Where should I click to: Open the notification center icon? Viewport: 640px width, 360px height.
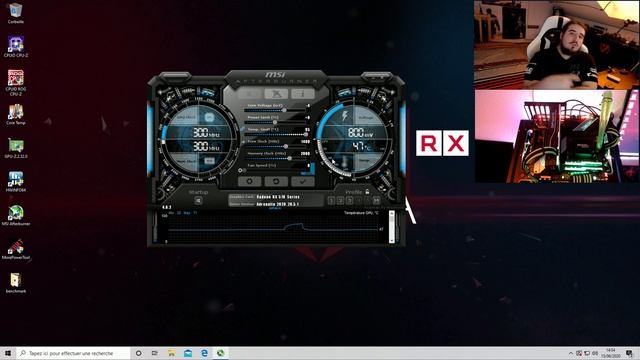coord(629,353)
